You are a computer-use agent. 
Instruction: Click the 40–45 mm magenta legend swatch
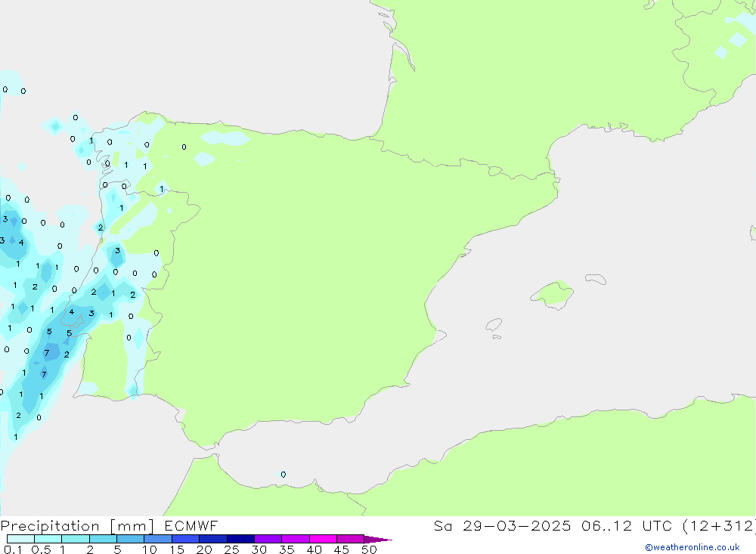(x=323, y=539)
